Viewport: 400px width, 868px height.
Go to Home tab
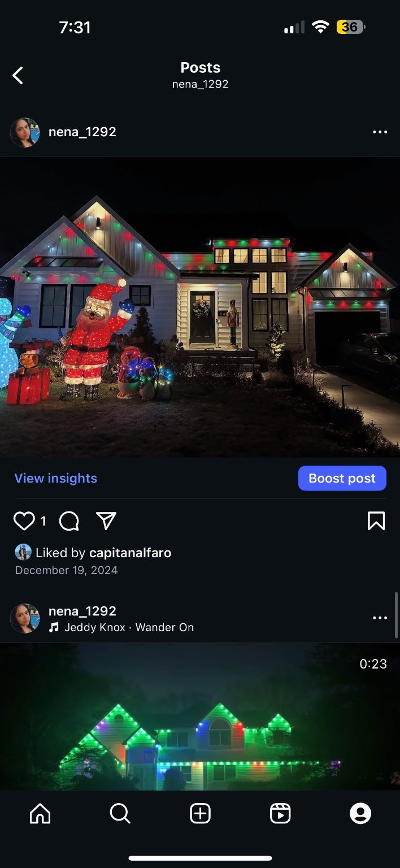tap(40, 813)
